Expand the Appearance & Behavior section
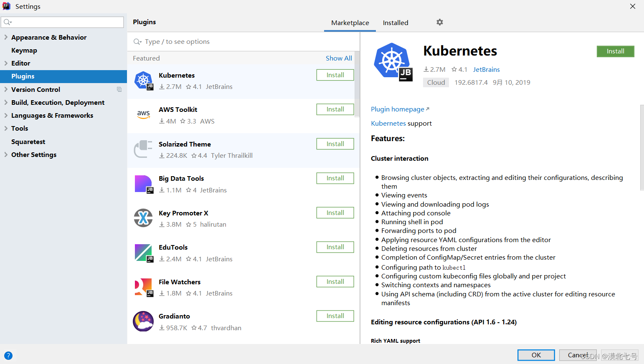This screenshot has height=364, width=644. point(6,37)
